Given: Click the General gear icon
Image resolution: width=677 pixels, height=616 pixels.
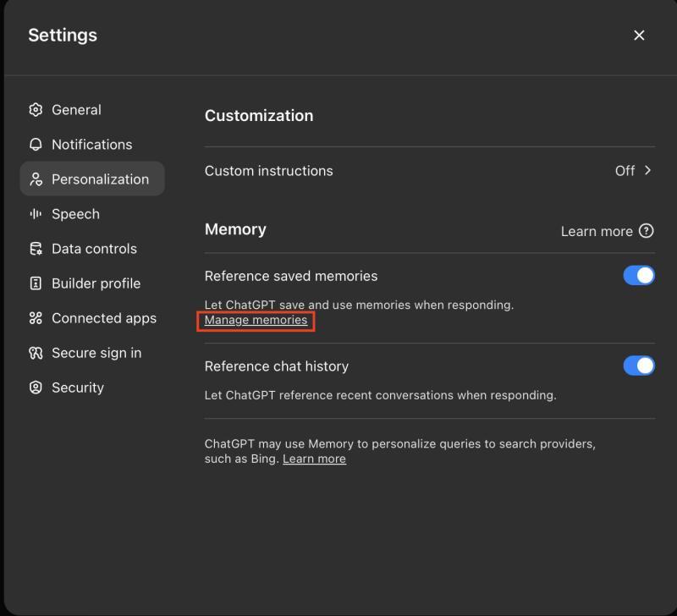Looking at the screenshot, I should 36,110.
